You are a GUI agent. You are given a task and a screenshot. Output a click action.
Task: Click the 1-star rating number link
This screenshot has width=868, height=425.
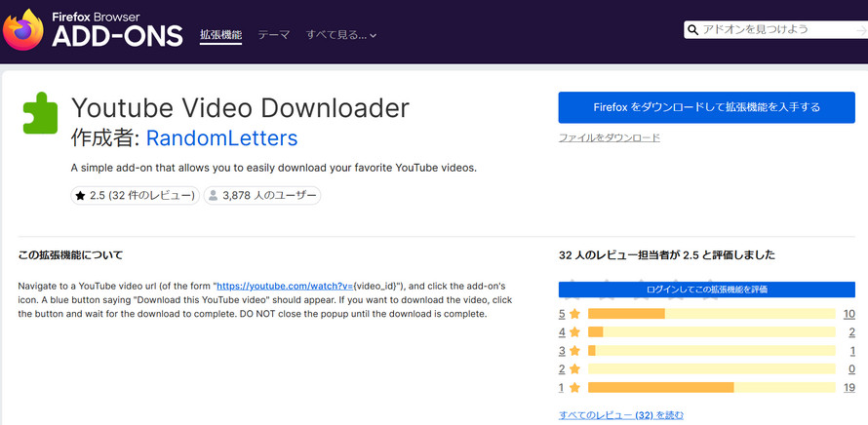[562, 387]
